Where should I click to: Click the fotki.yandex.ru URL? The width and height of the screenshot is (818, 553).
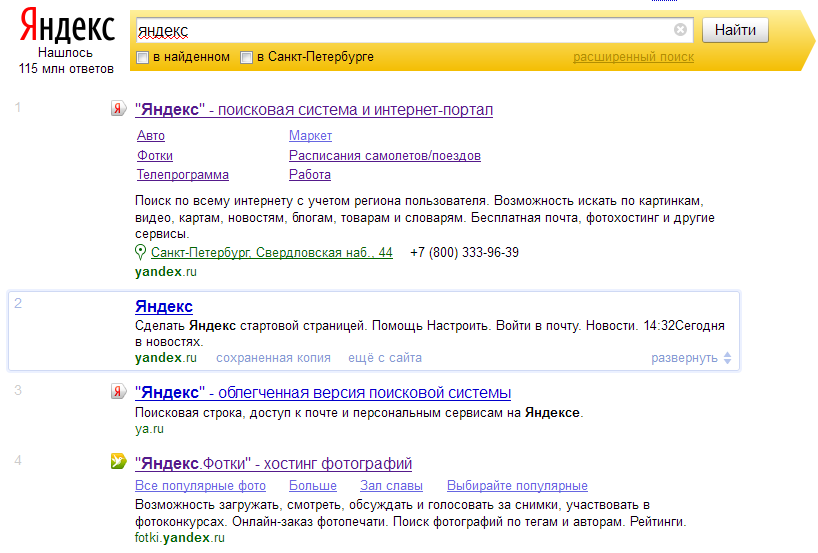[x=179, y=538]
